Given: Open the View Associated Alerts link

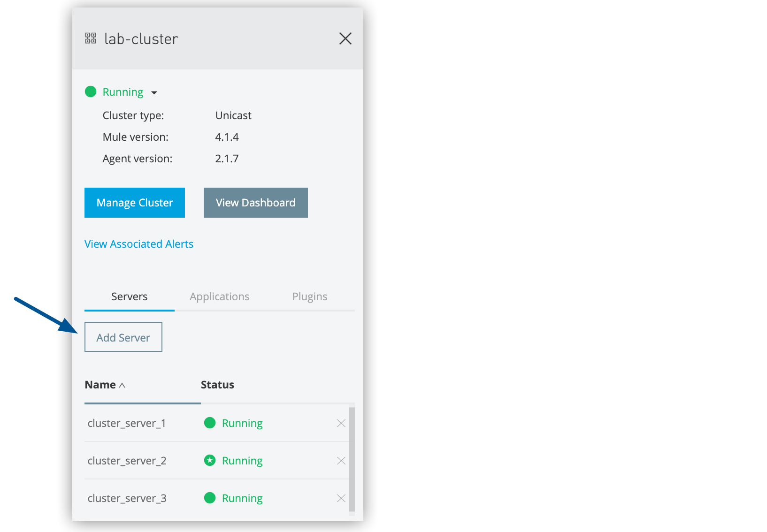Looking at the screenshot, I should coord(139,244).
